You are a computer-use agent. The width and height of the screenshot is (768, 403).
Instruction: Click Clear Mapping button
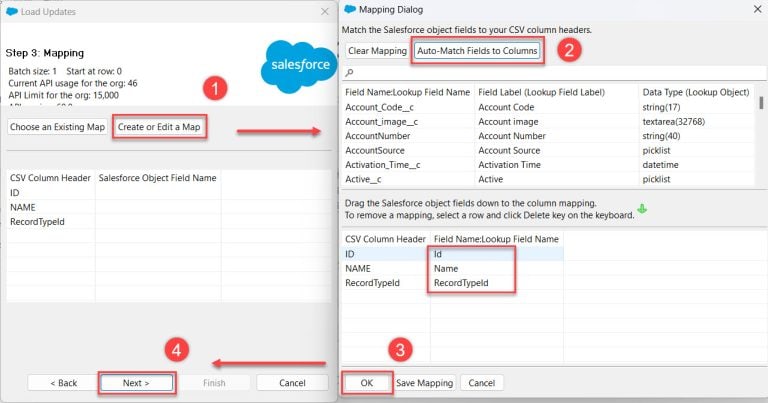click(x=377, y=51)
